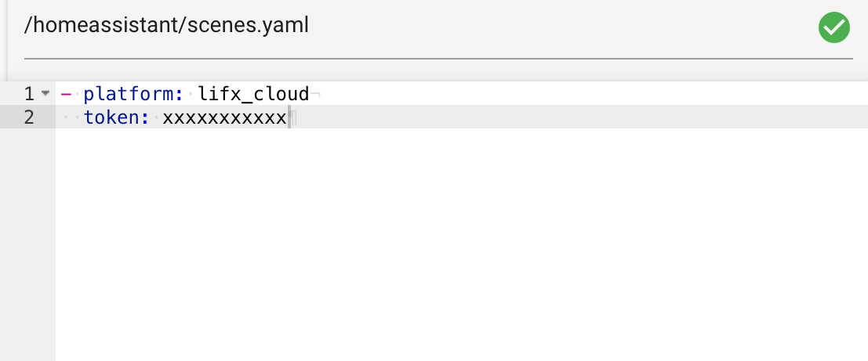This screenshot has width=868, height=361.
Task: Click the leading indentation on line 2
Action: [71, 117]
